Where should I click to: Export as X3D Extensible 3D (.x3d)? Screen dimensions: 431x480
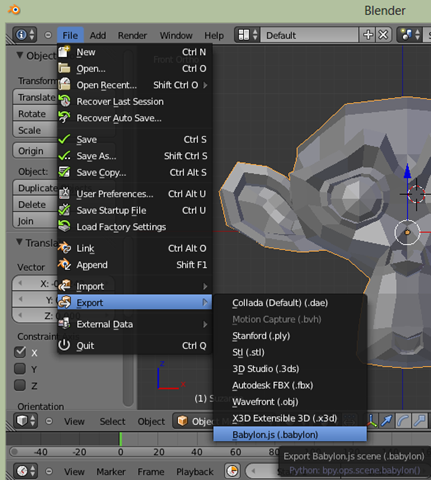pyautogui.click(x=290, y=418)
